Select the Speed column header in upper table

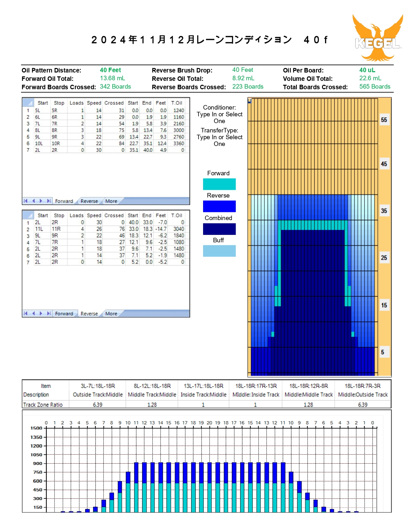tap(94, 103)
